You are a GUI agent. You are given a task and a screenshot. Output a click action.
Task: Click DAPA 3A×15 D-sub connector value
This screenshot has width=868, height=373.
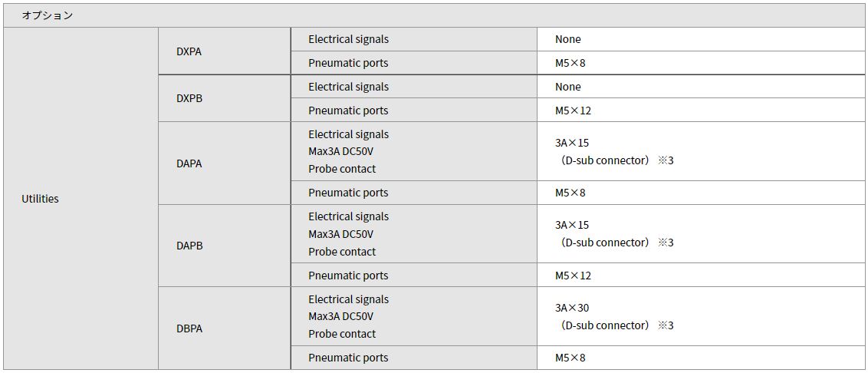[x=701, y=151]
